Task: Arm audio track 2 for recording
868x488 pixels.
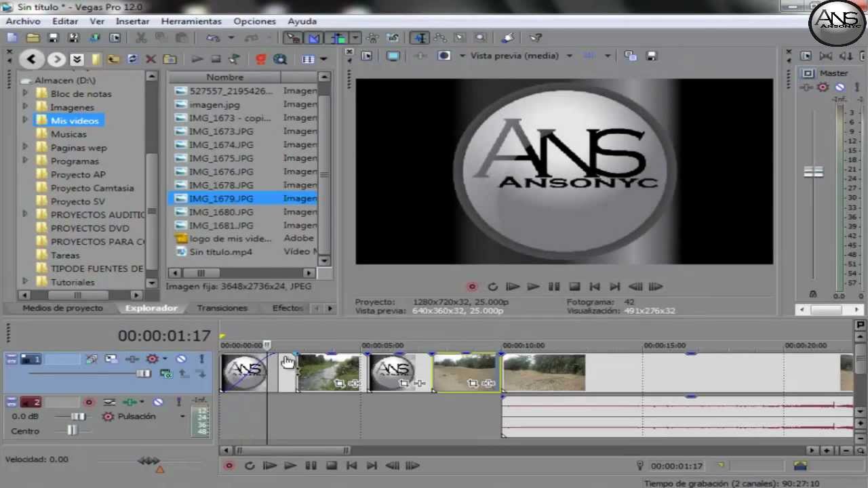Action: 88,402
